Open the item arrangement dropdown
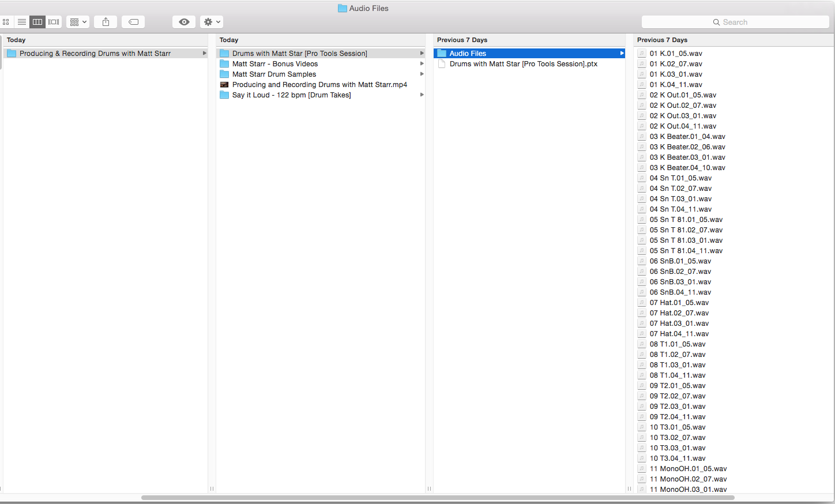The height and width of the screenshot is (504, 835). (x=78, y=21)
